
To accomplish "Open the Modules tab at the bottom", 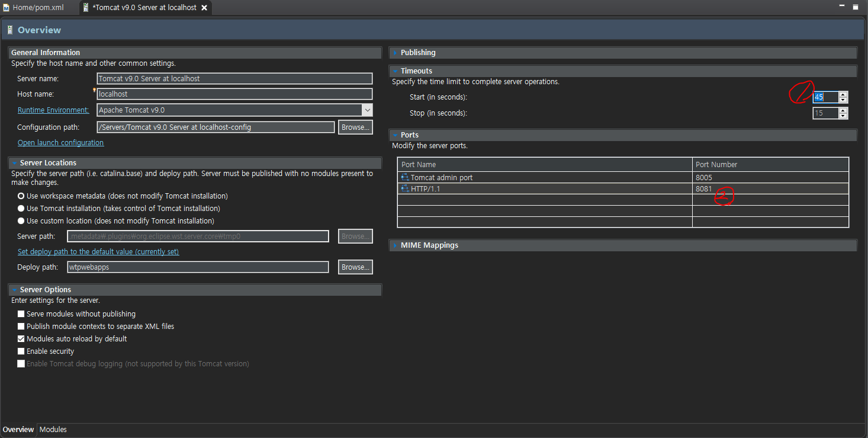I will click(x=53, y=430).
